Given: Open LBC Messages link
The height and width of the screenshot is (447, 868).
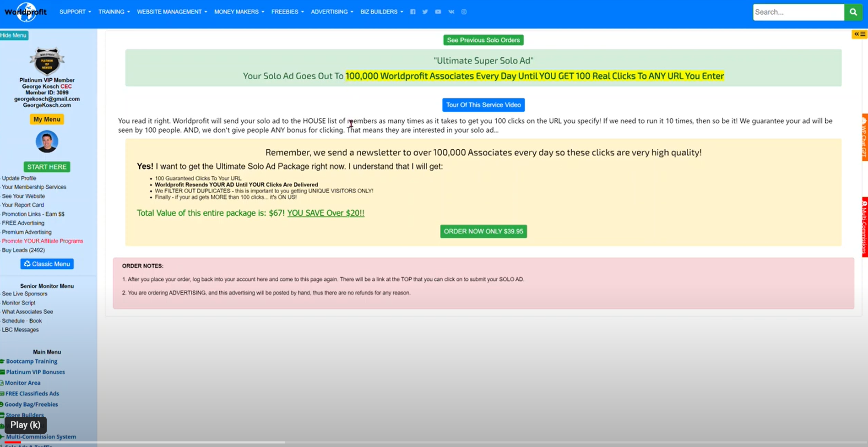Looking at the screenshot, I should click(x=20, y=330).
